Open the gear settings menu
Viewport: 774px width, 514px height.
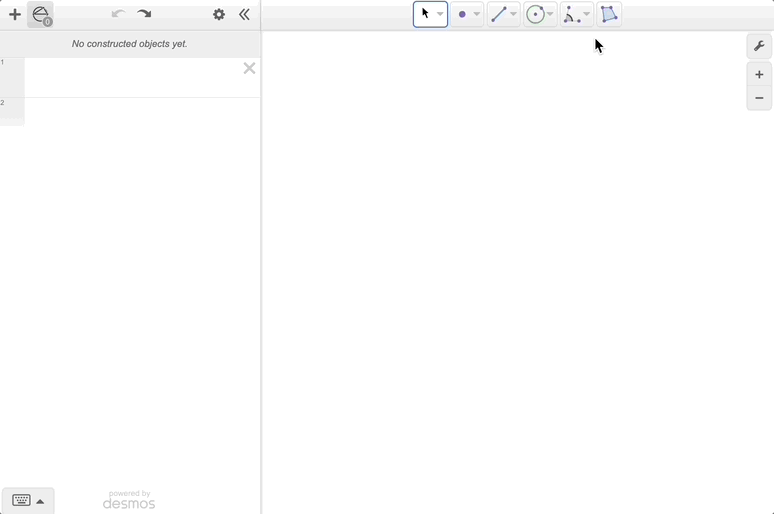(219, 15)
